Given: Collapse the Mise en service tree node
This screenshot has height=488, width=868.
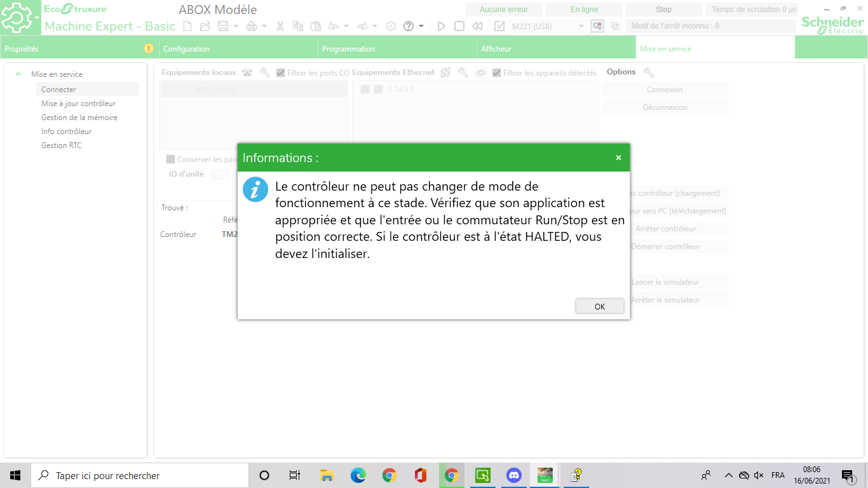Looking at the screenshot, I should coord(18,74).
